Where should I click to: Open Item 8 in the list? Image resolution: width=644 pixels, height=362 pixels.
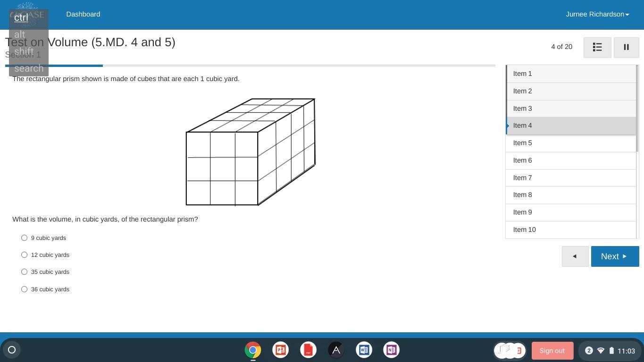[571, 195]
